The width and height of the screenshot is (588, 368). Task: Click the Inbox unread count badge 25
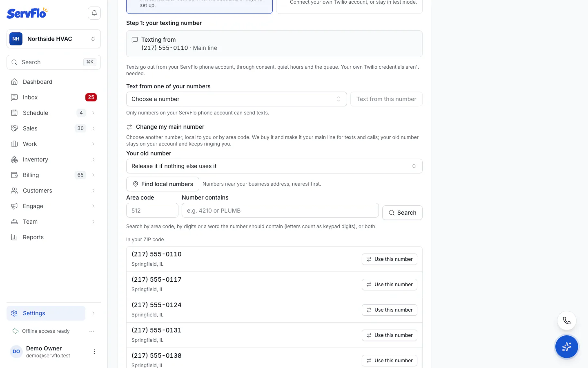coord(91,97)
